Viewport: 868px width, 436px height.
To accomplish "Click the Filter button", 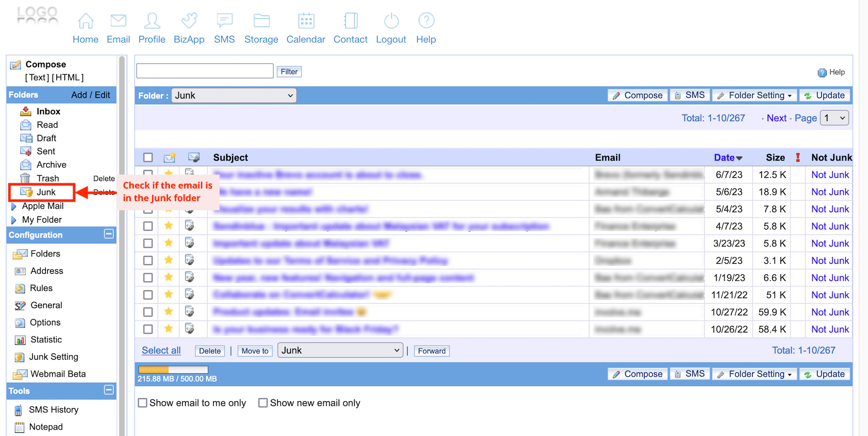I will (289, 72).
